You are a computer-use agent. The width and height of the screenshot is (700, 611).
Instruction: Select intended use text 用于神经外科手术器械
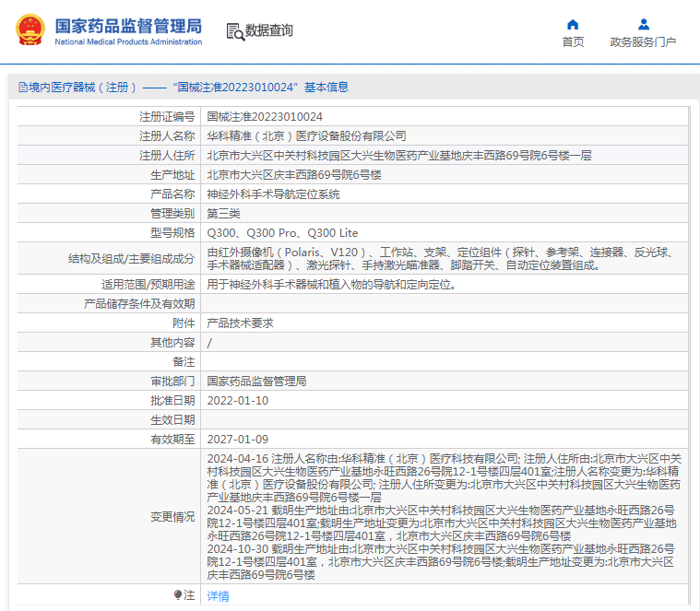point(333,285)
